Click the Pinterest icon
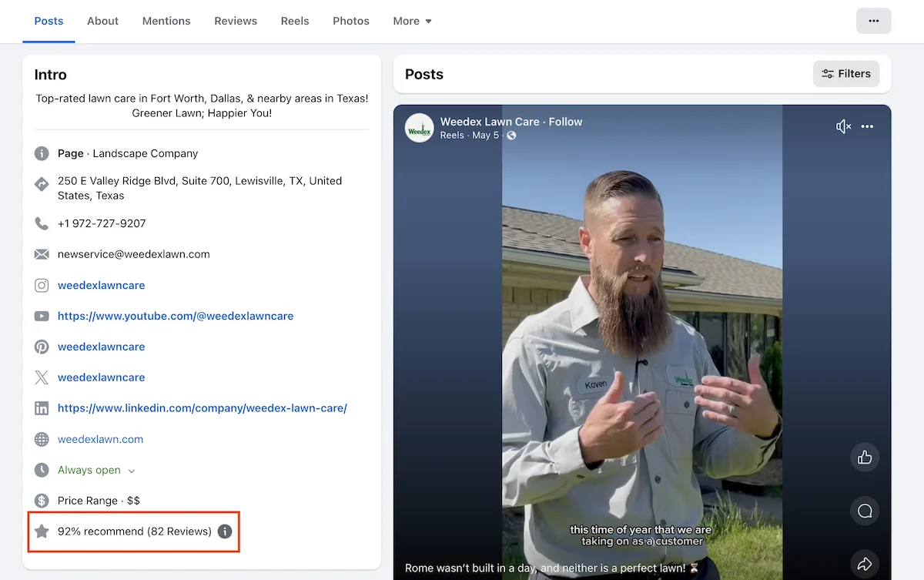This screenshot has width=924, height=580. [42, 347]
